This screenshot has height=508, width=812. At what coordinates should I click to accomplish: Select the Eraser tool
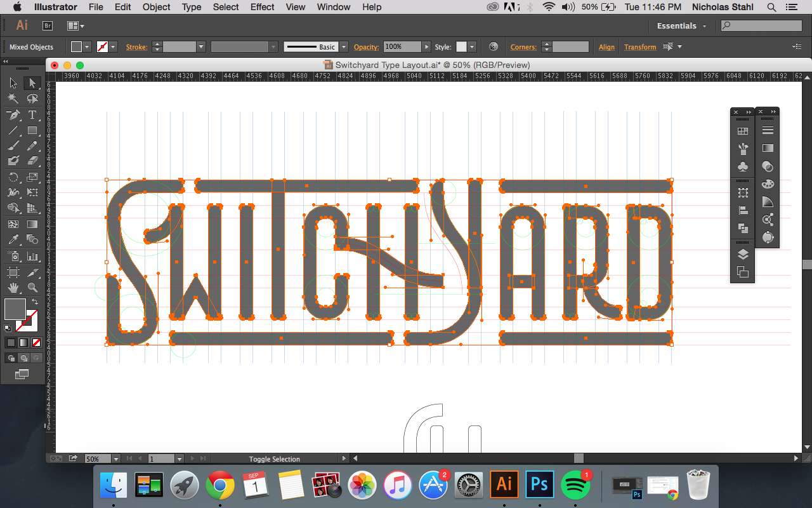pos(32,161)
